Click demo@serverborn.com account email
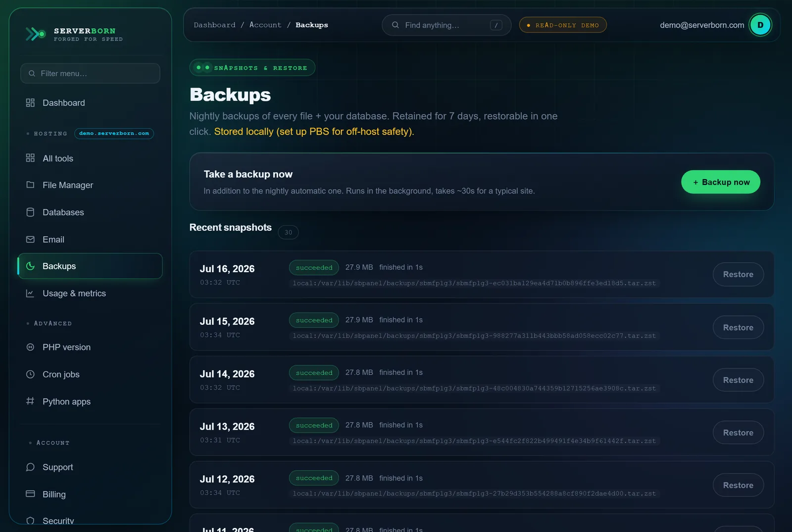Screen dimensions: 792x532 point(702,25)
